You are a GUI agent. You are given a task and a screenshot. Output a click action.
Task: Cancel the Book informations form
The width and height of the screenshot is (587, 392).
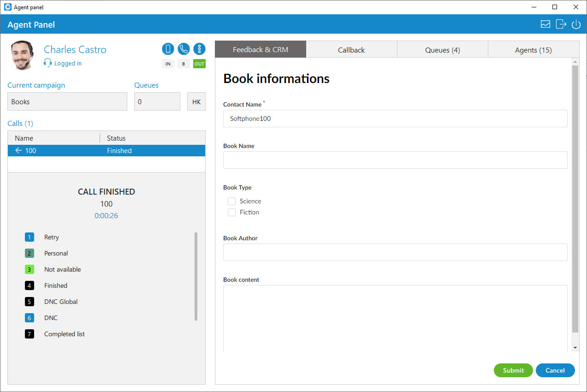pos(555,370)
